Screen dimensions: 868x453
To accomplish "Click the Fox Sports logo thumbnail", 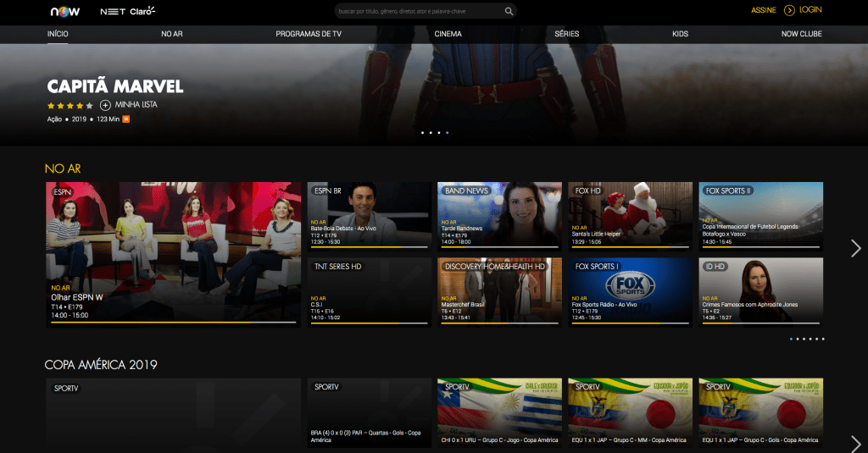I will click(x=630, y=293).
